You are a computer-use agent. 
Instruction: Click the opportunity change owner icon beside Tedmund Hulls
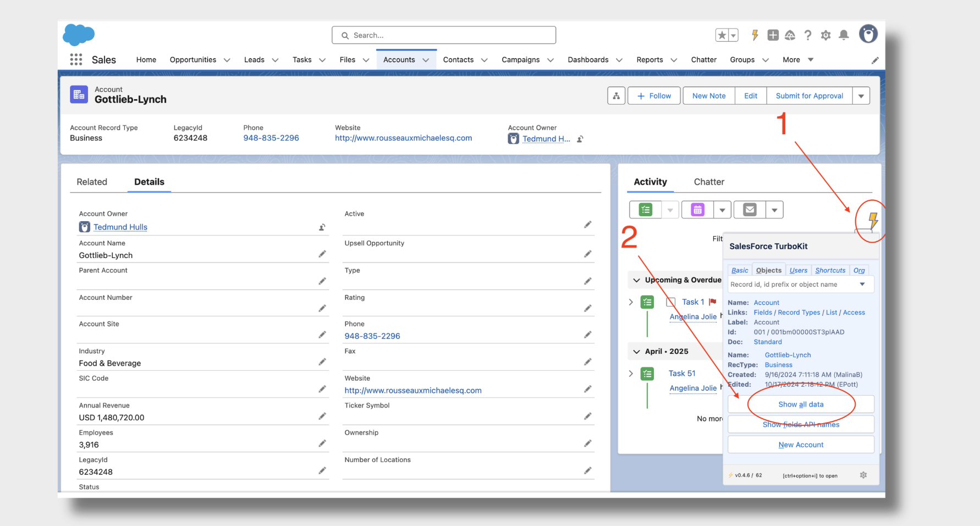tap(580, 139)
